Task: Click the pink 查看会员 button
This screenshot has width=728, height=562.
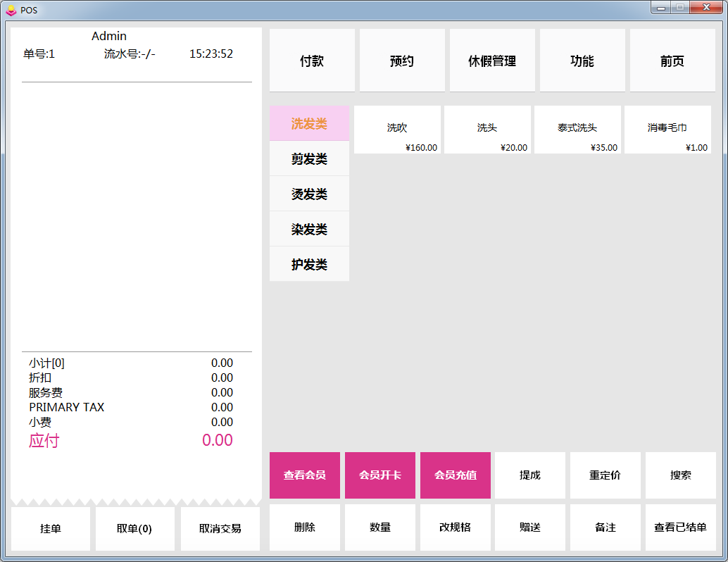Action: click(305, 475)
